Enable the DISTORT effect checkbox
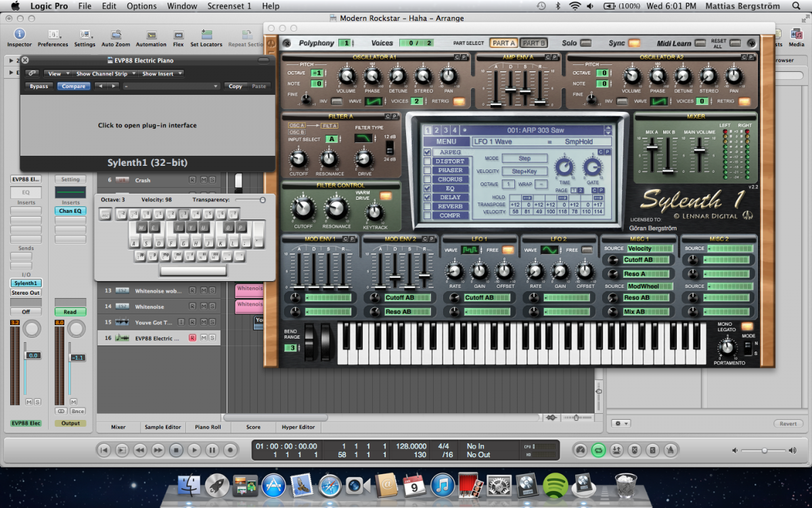The width and height of the screenshot is (812, 508). [426, 161]
